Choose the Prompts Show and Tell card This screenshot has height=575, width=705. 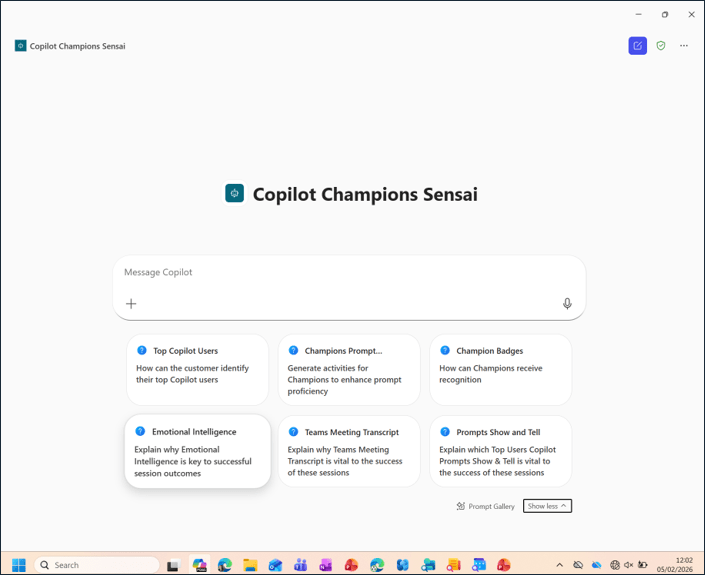500,451
